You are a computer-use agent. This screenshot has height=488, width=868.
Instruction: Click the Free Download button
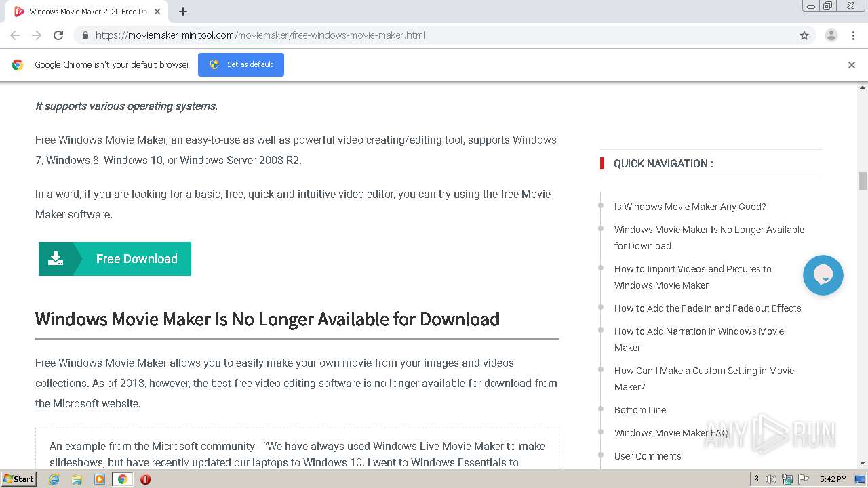[115, 259]
